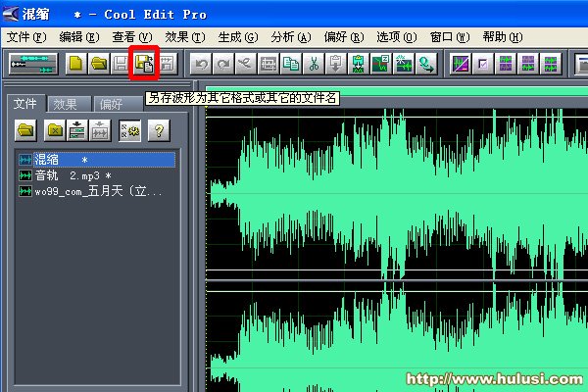This screenshot has width=588, height=392.
Task: Click the trim icon right of Redo
Action: [246, 64]
